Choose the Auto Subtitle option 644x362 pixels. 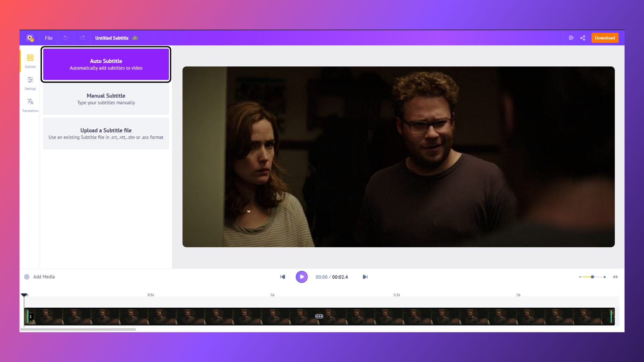click(106, 64)
